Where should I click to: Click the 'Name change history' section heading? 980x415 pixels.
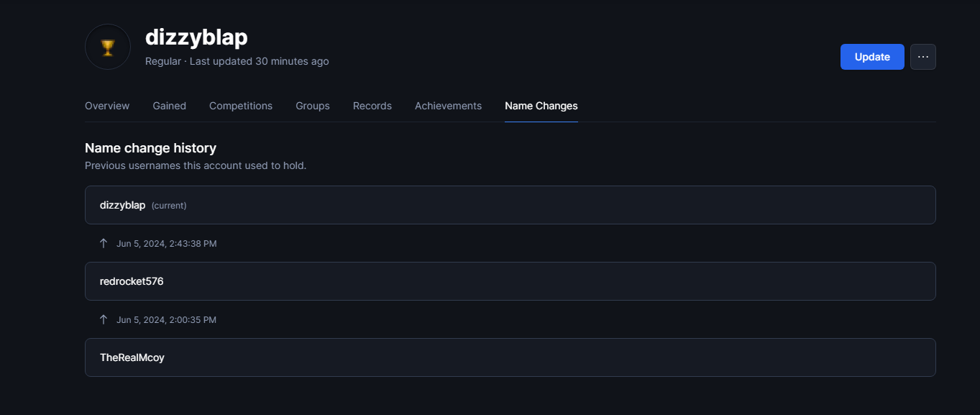150,148
